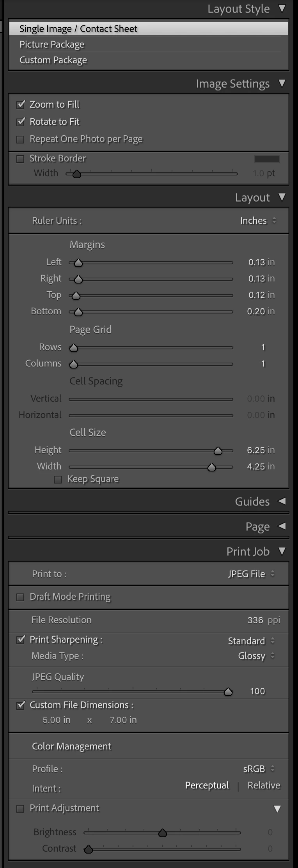The height and width of the screenshot is (868, 298).
Task: Open the Ruler Units Inches dropdown
Action: point(258,221)
